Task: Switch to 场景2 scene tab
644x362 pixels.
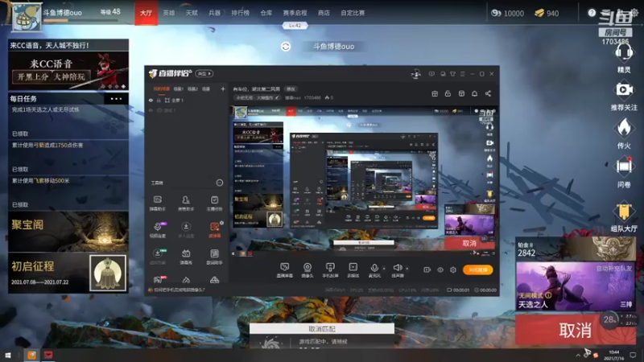Action: (192, 88)
